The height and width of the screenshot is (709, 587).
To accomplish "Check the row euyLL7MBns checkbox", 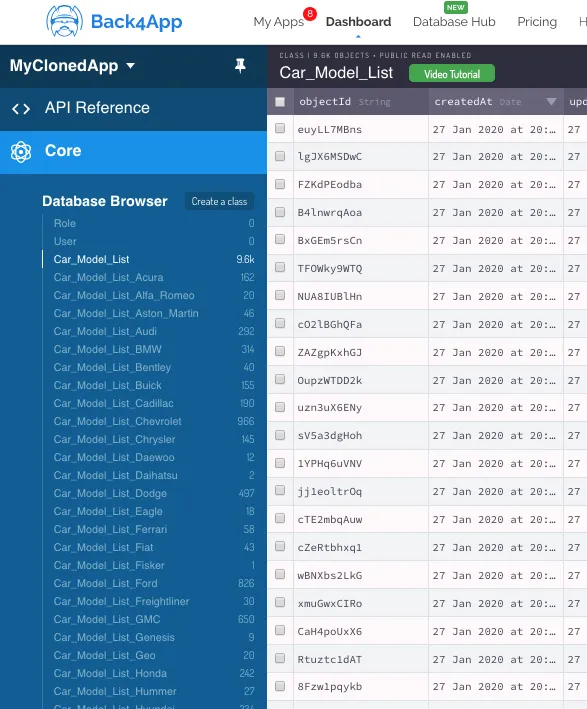I will point(280,128).
